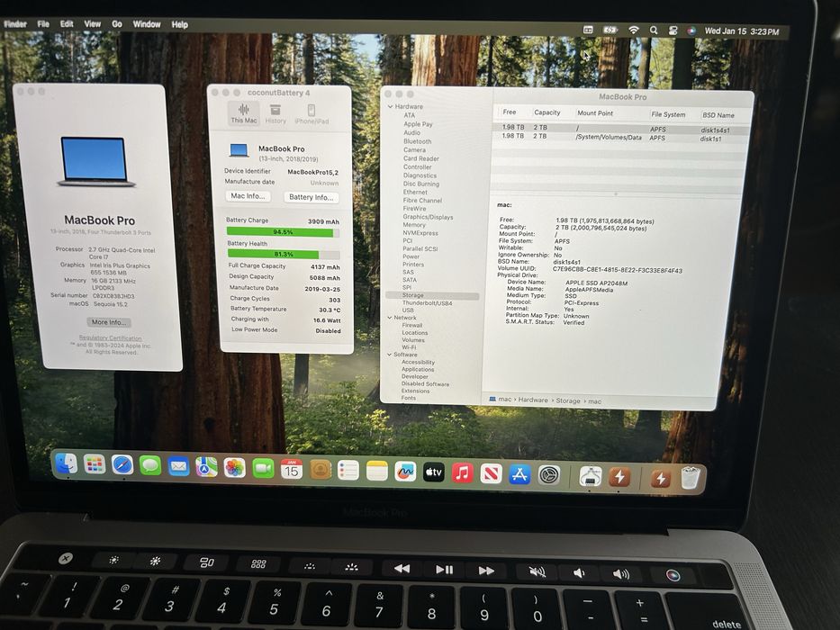
Task: Click the Battery Charge 94.5% bar
Action: (x=283, y=232)
